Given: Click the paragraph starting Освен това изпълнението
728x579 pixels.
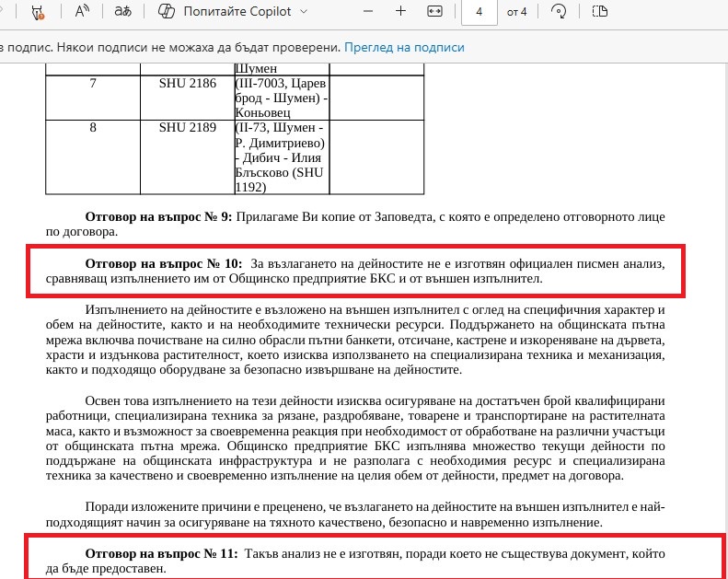Looking at the screenshot, I should (x=355, y=438).
